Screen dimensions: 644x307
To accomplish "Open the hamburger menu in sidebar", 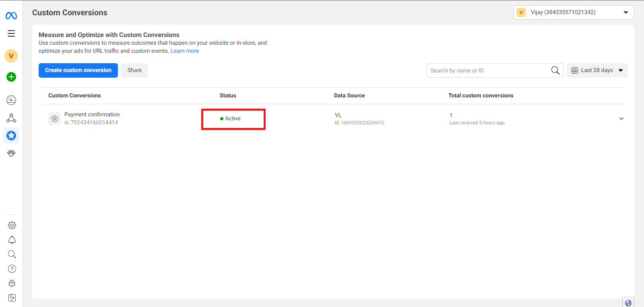I will point(11,33).
